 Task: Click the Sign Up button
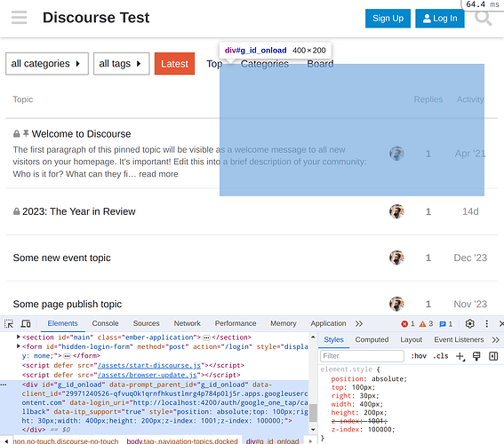[388, 19]
